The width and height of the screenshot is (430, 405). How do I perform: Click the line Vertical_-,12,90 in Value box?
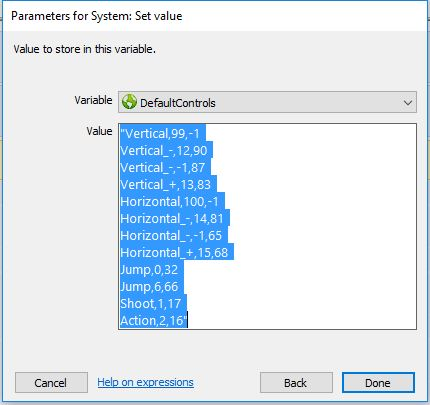(164, 151)
